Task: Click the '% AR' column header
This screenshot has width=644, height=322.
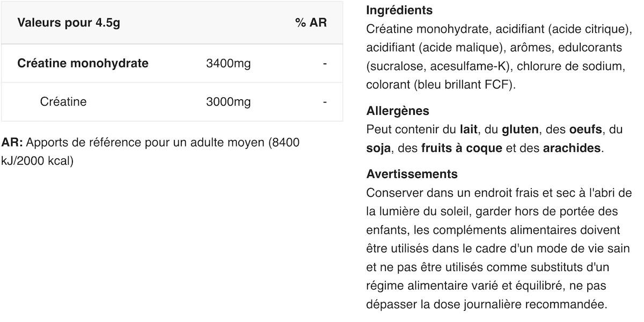Action: 311,23
